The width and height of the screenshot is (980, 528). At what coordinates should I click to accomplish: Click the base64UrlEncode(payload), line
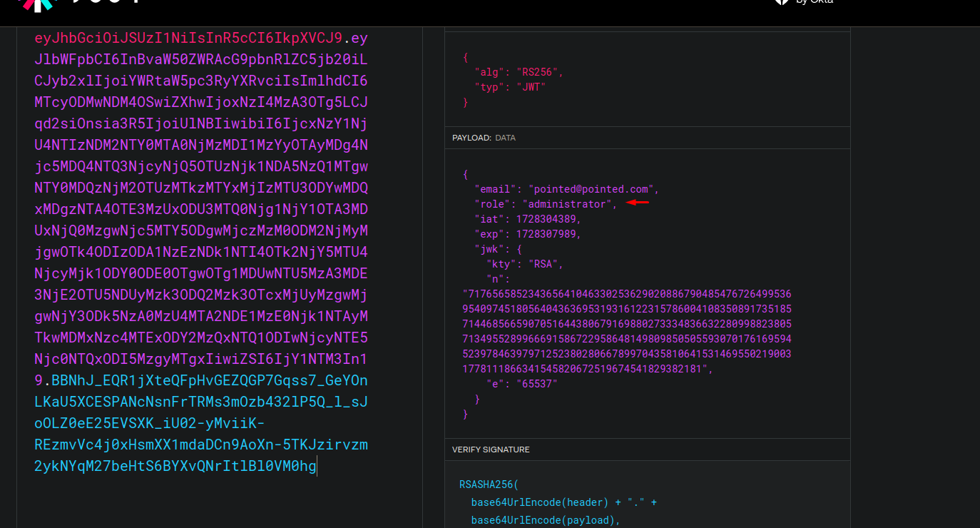tap(546, 520)
